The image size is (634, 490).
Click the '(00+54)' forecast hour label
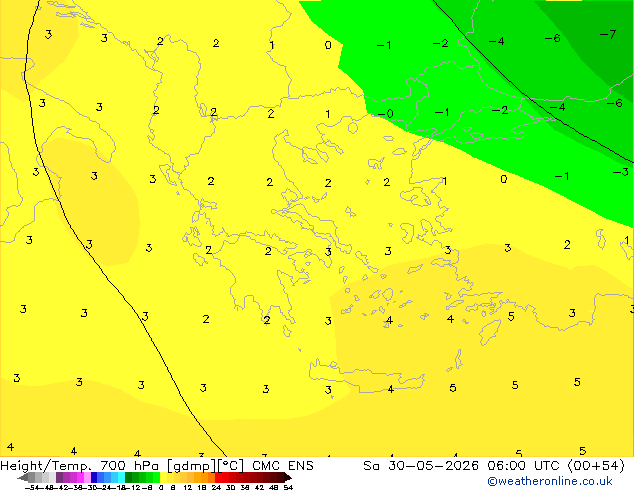click(596, 466)
